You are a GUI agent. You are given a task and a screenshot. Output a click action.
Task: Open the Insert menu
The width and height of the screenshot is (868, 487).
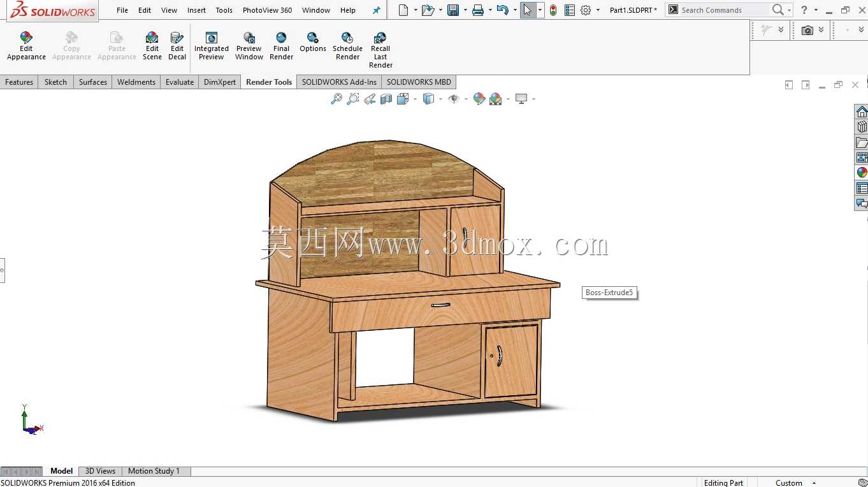196,10
